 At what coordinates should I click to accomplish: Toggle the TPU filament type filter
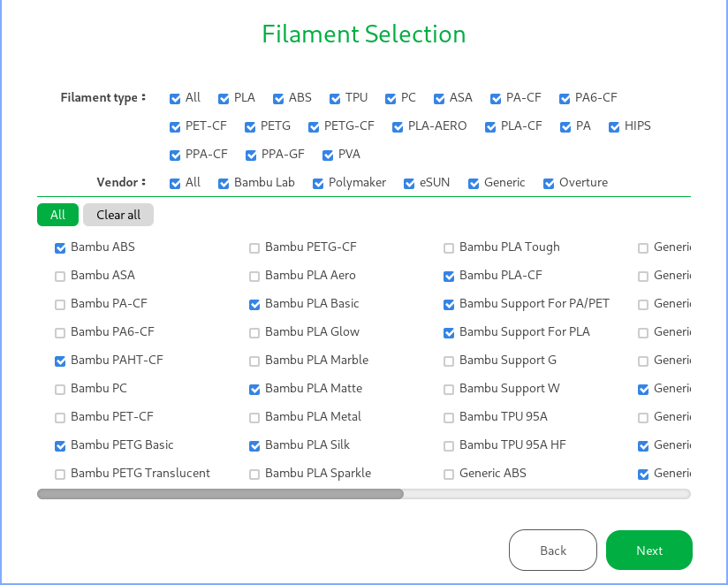[335, 98]
